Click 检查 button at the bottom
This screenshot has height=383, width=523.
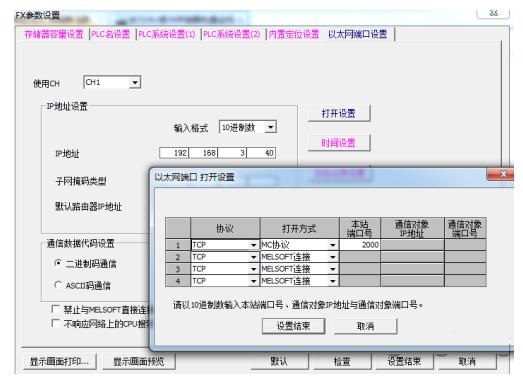[342, 361]
